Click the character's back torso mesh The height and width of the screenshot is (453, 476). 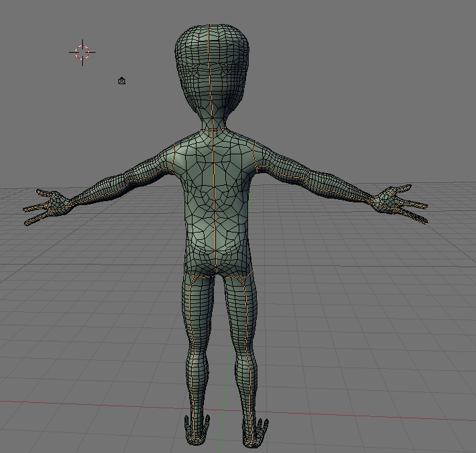(x=216, y=202)
